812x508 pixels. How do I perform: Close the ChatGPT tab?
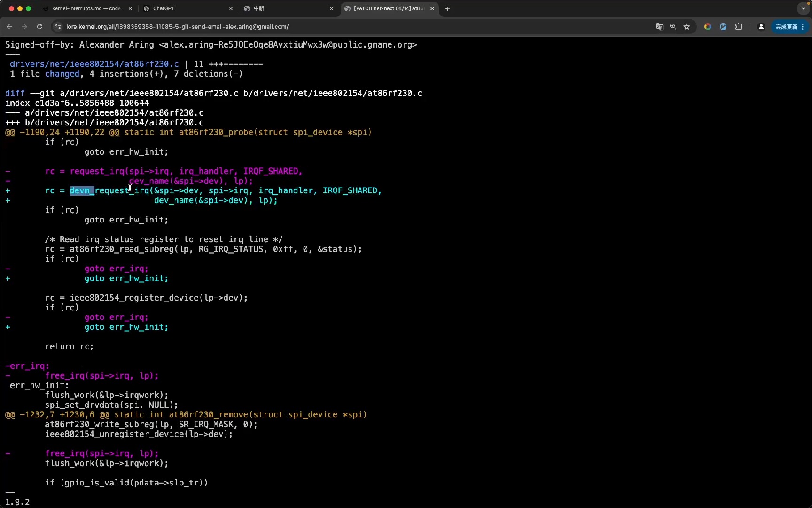tap(231, 8)
